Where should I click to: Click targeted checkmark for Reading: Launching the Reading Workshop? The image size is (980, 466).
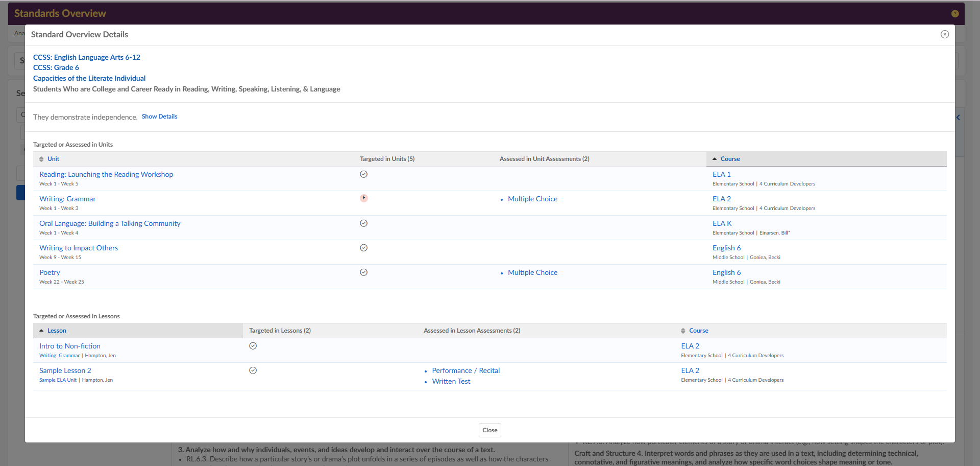pyautogui.click(x=363, y=174)
